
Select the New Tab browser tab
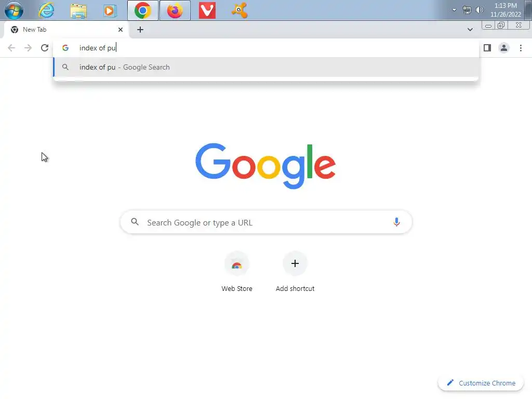coord(66,30)
